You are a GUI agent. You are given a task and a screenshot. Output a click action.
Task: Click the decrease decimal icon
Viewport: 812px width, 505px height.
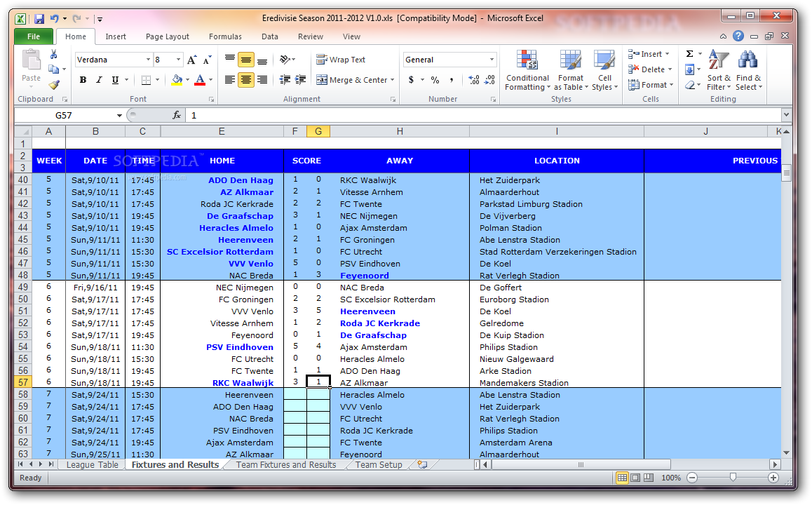point(489,80)
